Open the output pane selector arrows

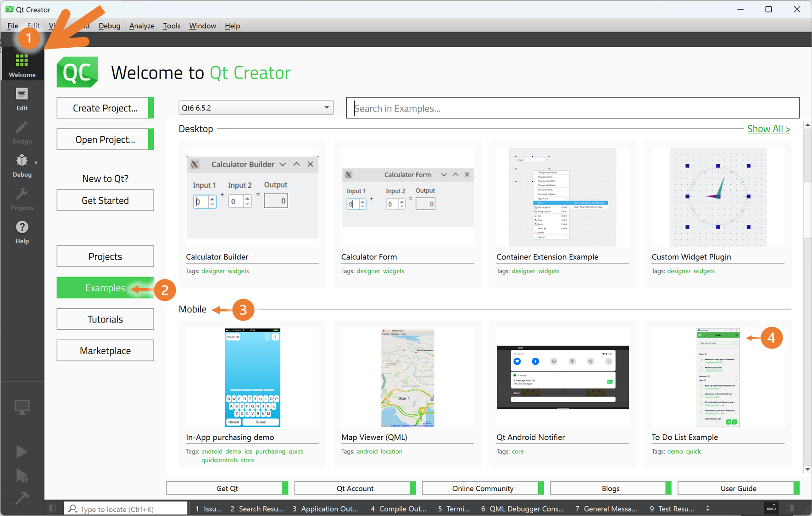pos(707,508)
